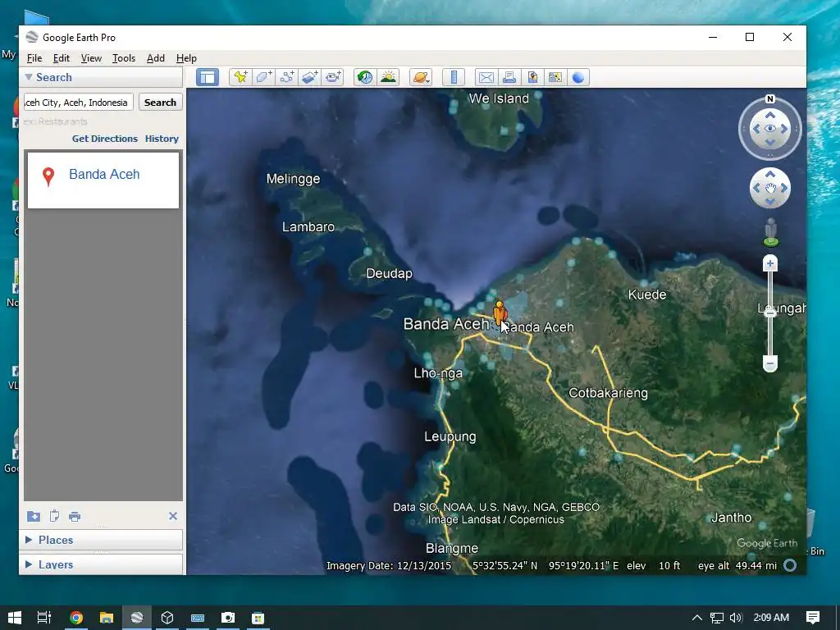The width and height of the screenshot is (840, 630).
Task: Show the ruler tool
Action: point(453,77)
